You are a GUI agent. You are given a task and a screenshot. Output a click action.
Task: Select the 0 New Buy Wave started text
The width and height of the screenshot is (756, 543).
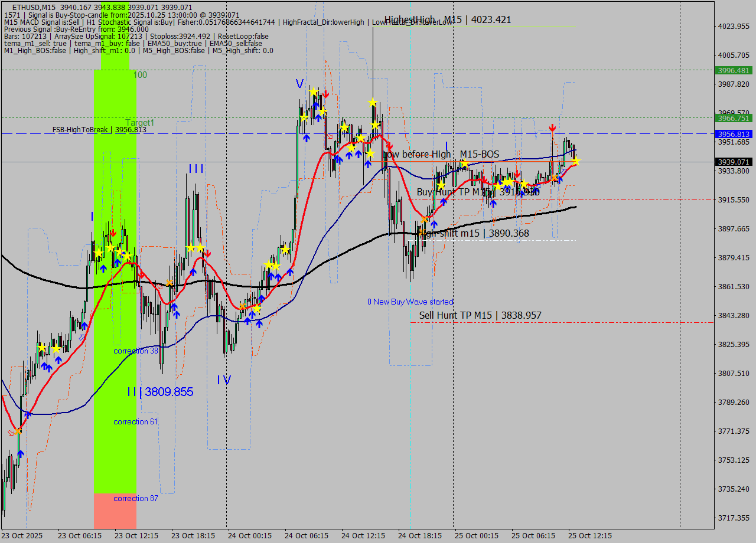click(x=412, y=302)
